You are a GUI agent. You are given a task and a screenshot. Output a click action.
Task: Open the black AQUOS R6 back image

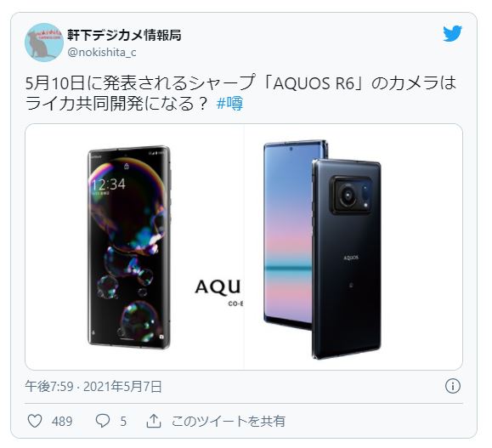pyautogui.click(x=353, y=247)
